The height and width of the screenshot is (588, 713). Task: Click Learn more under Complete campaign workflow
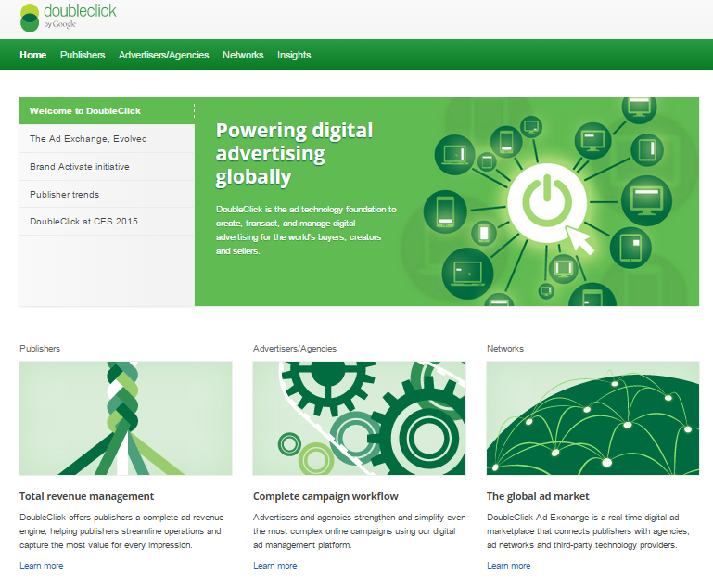pos(275,565)
